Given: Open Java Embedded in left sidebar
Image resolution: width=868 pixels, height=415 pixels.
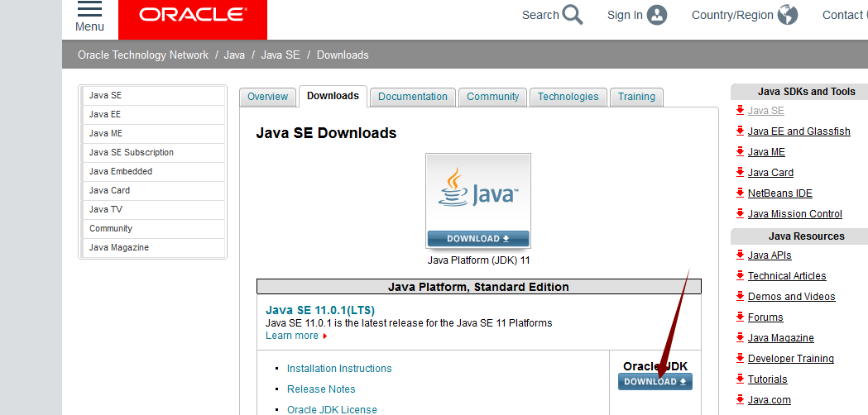Looking at the screenshot, I should tap(153, 171).
